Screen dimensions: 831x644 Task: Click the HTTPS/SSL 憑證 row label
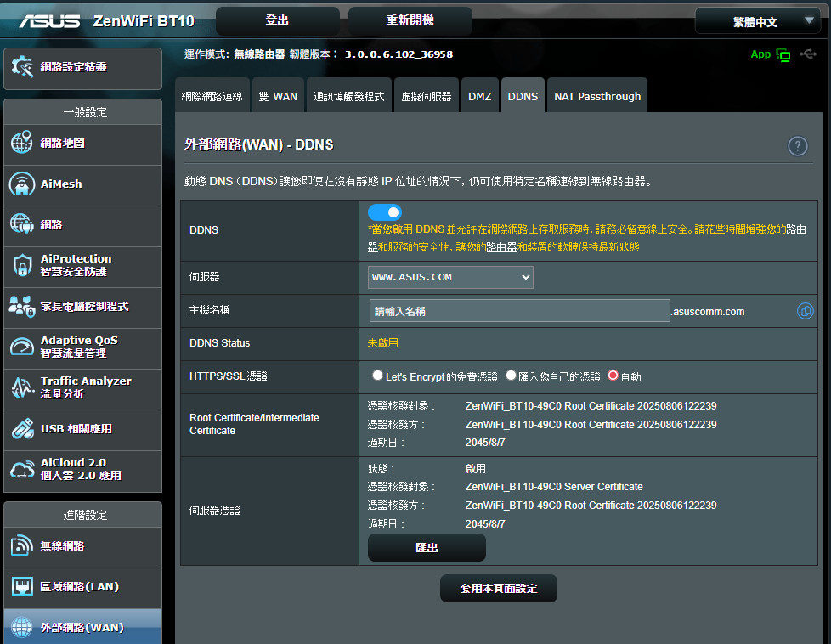click(229, 376)
